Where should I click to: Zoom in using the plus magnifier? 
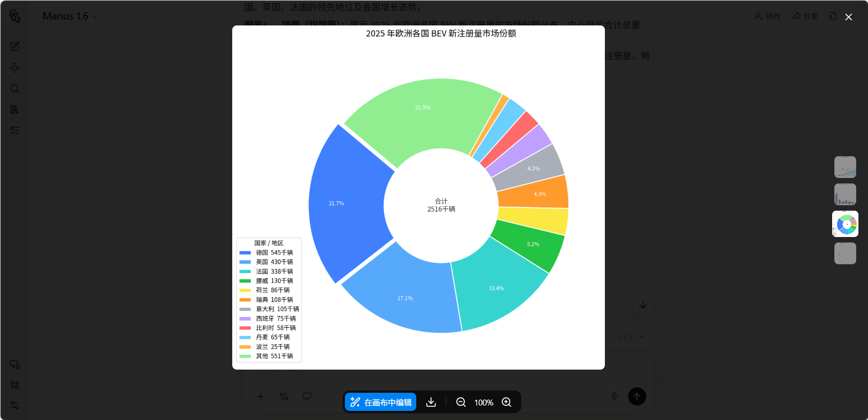pos(506,402)
